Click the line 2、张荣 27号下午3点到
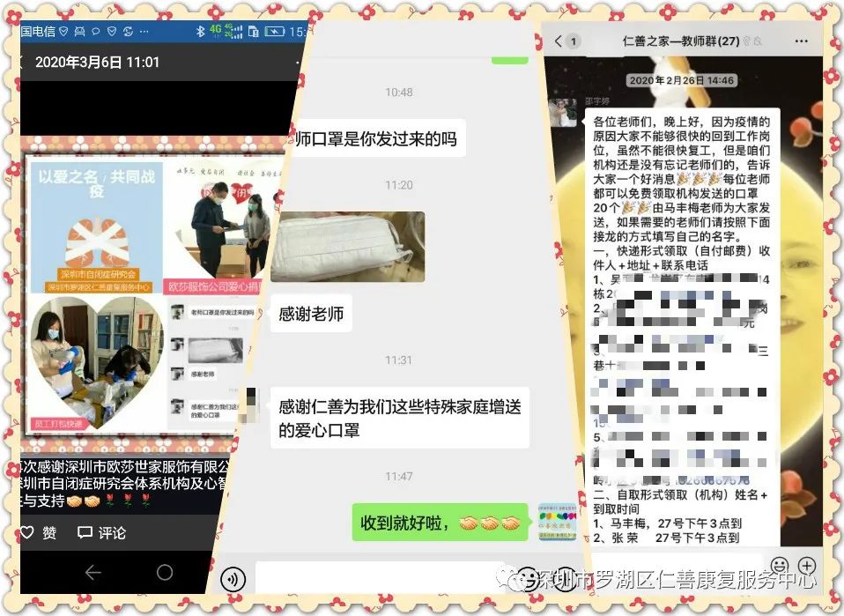 (666, 538)
